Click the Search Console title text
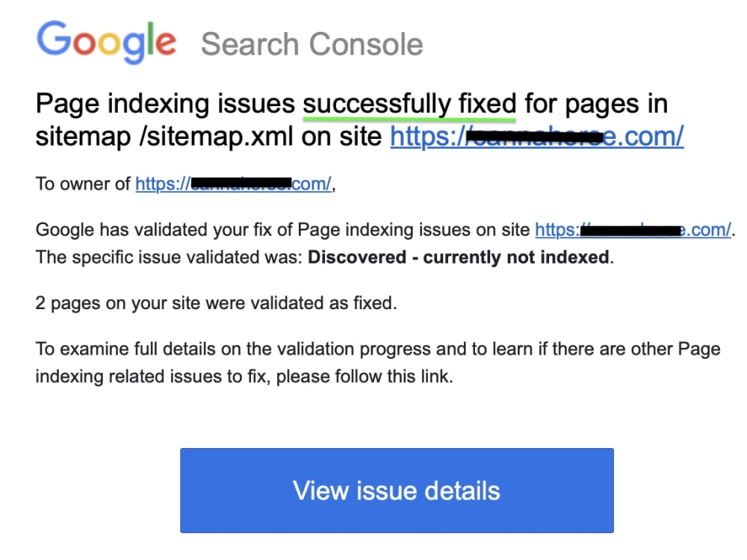Image resolution: width=747 pixels, height=560 pixels. point(312,44)
